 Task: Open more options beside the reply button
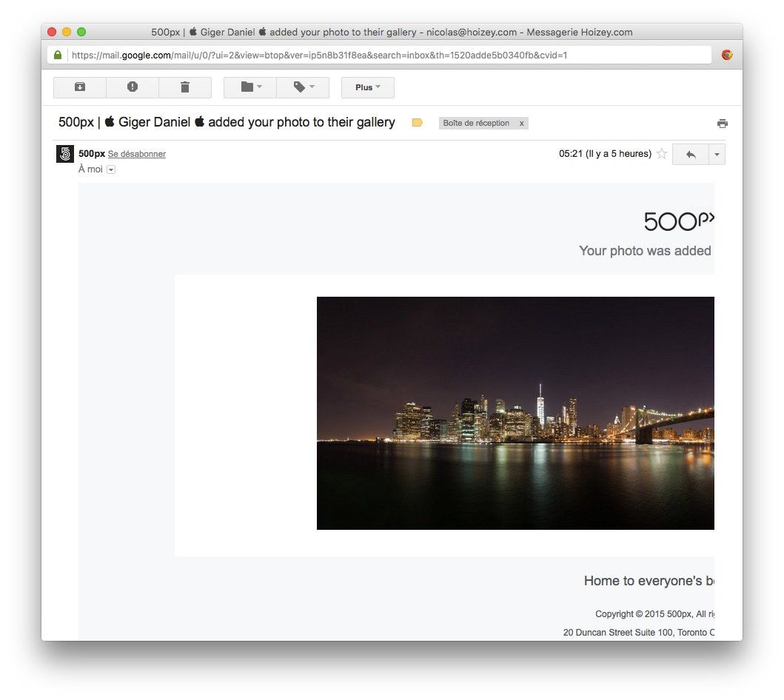pyautogui.click(x=716, y=155)
